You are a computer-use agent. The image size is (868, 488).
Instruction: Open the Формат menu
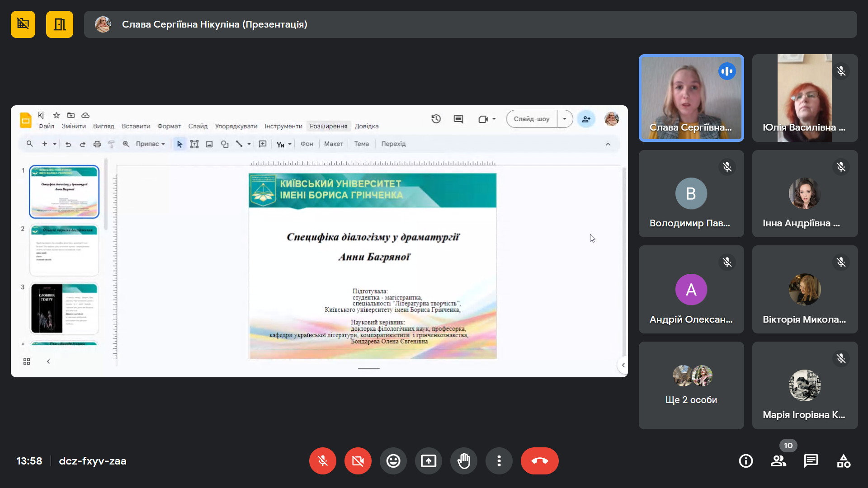click(169, 126)
